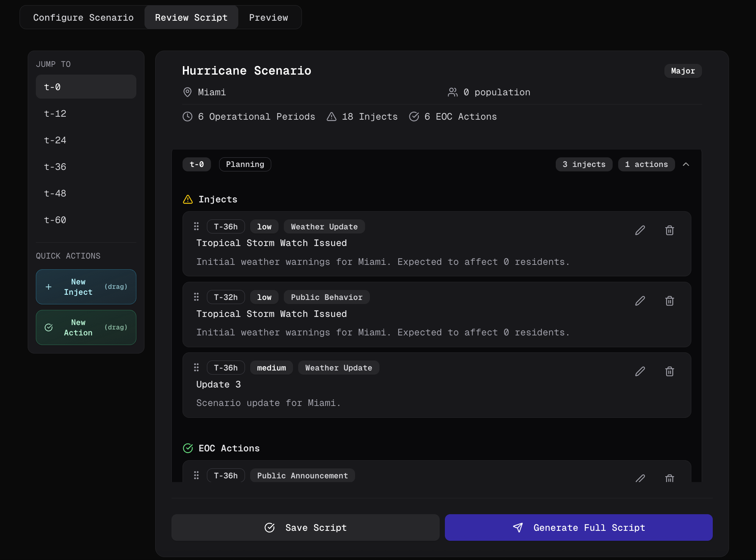
Task: Delete the T-32h Public Behavior inject
Action: pyautogui.click(x=670, y=301)
